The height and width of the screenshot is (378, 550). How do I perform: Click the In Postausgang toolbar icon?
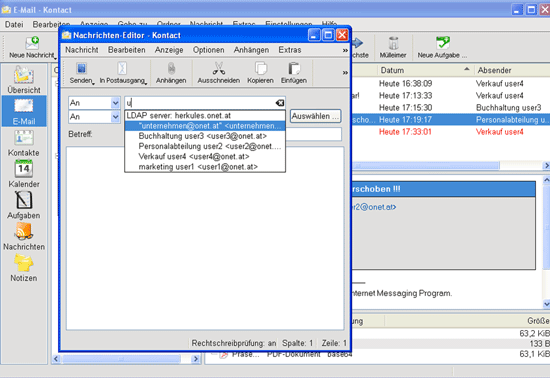pos(122,68)
